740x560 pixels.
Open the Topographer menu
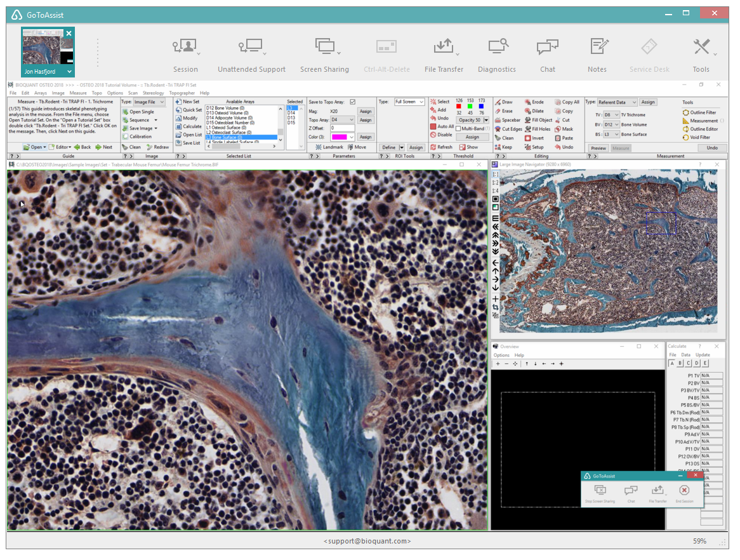182,93
